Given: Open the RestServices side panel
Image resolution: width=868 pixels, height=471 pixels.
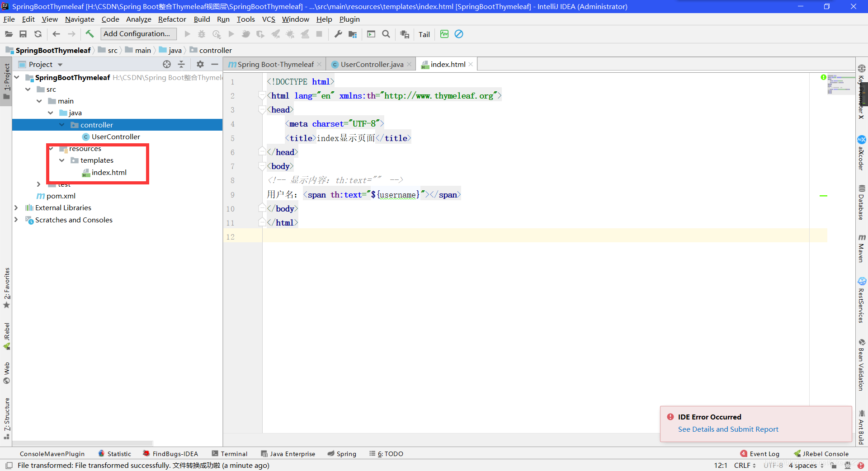Looking at the screenshot, I should point(862,300).
